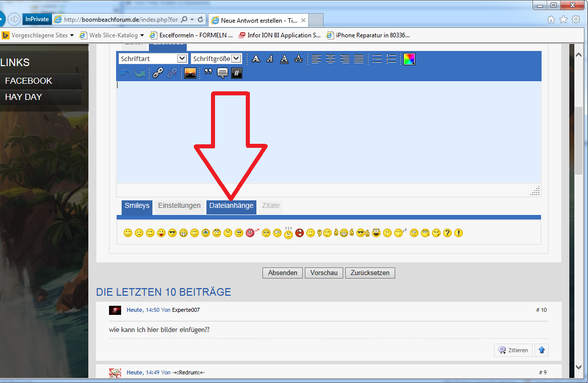Insert an image using the picture icon
This screenshot has height=383, width=588.
click(190, 73)
